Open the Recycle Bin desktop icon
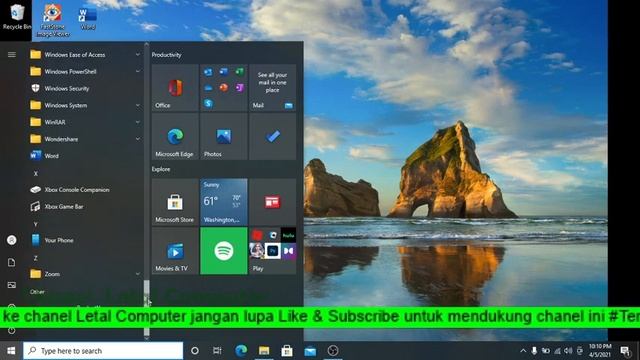Viewport: 640px width, 360px height. click(16, 17)
